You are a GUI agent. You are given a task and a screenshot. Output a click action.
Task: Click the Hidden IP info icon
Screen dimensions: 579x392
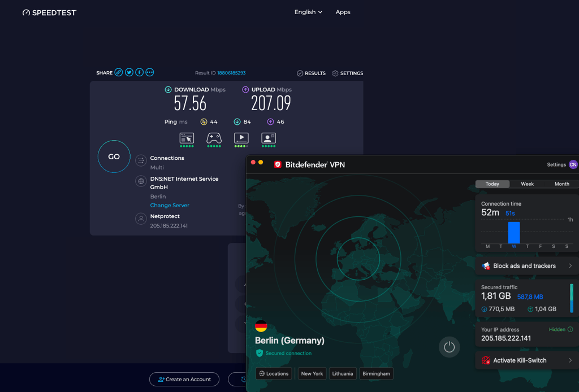click(570, 329)
